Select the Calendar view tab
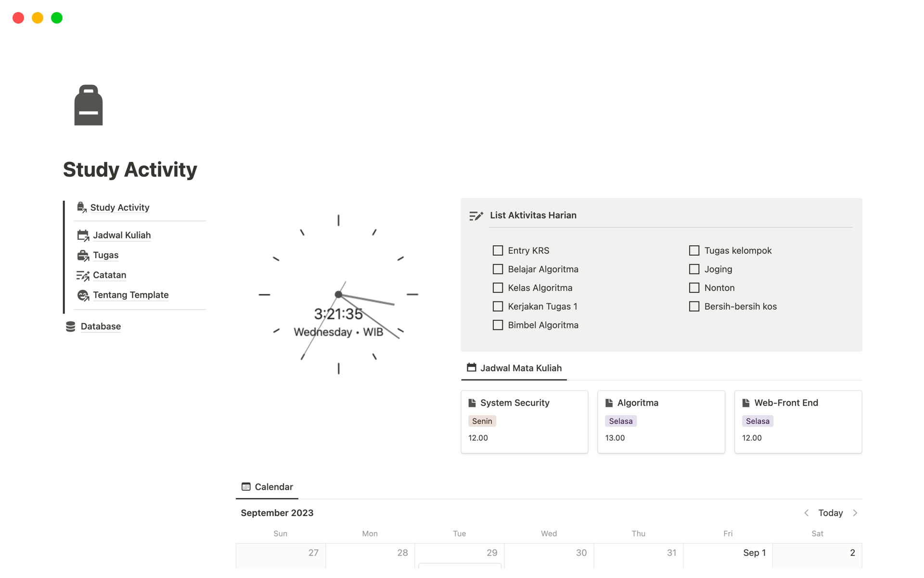924x578 pixels. tap(267, 487)
